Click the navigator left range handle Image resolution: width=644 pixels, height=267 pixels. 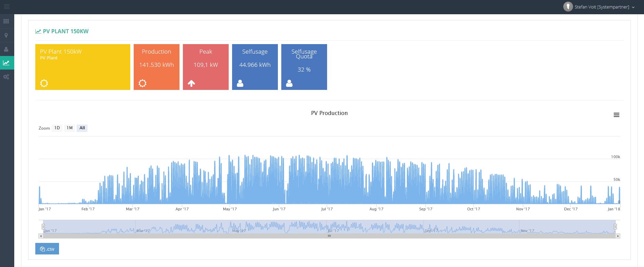(43, 226)
